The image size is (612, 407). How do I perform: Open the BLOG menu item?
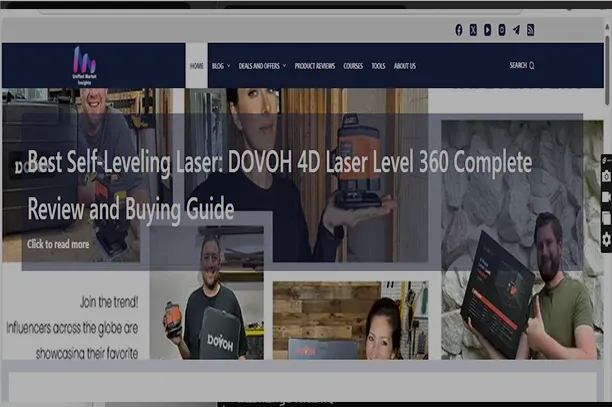(218, 66)
